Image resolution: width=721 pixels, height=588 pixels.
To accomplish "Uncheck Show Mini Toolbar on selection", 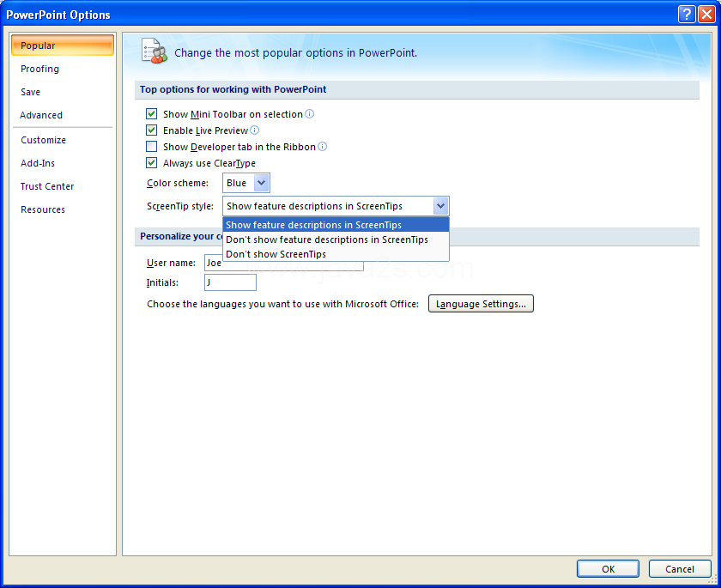I will (151, 113).
